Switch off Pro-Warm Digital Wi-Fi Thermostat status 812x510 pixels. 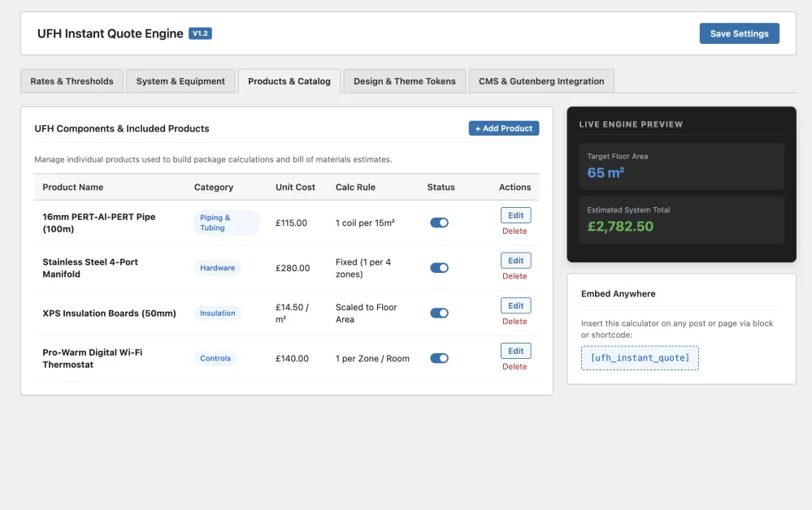(439, 358)
